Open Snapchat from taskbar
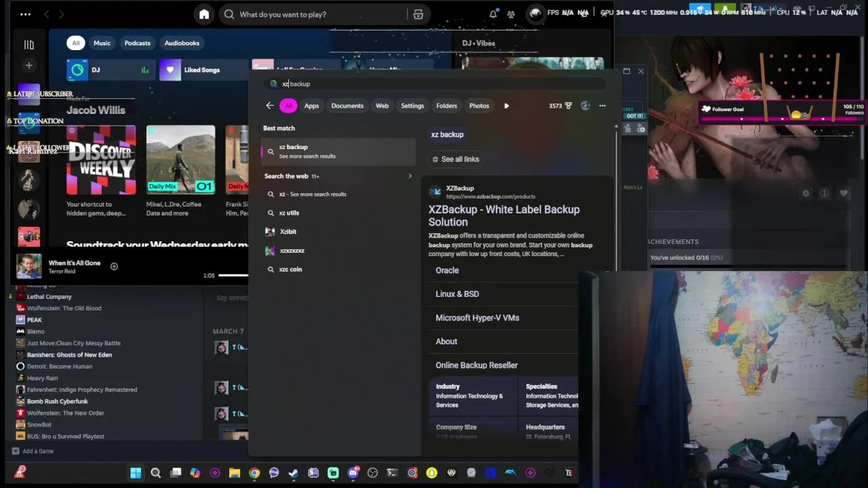The width and height of the screenshot is (868, 488). pos(431,473)
